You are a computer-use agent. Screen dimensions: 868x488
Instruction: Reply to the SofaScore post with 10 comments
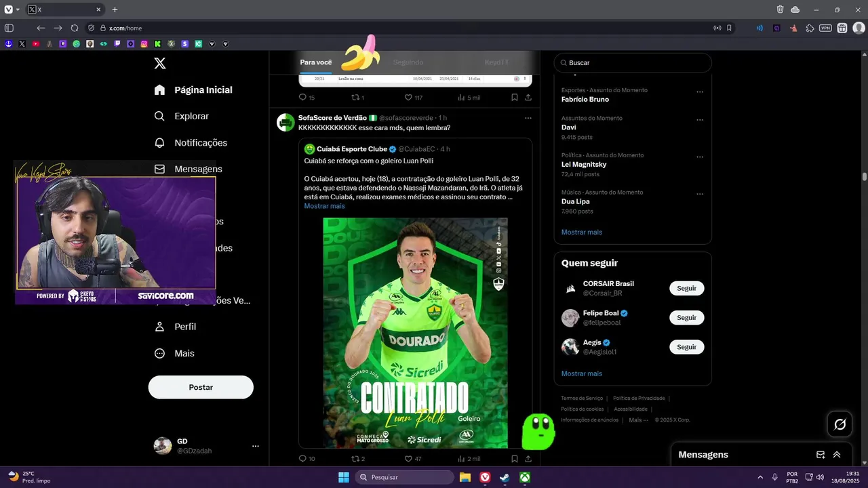click(x=307, y=459)
